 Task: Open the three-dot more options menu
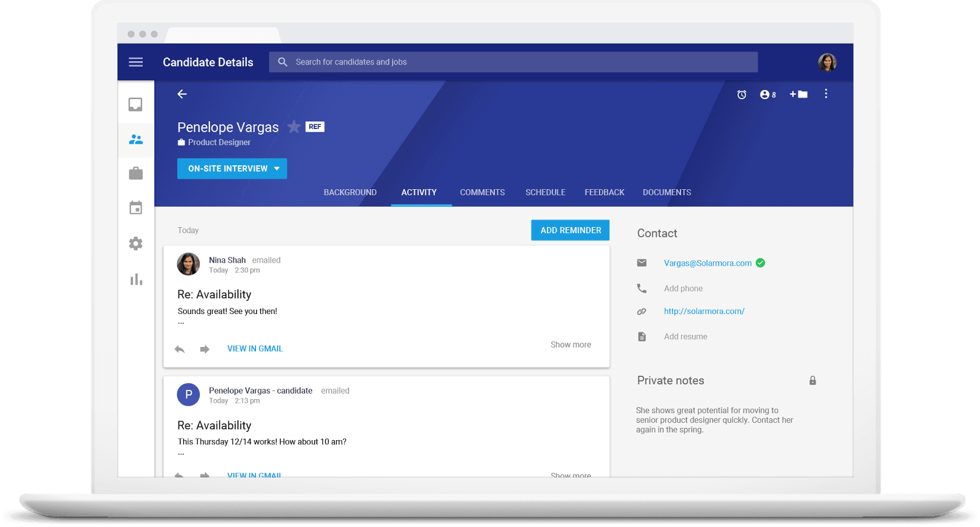point(826,94)
